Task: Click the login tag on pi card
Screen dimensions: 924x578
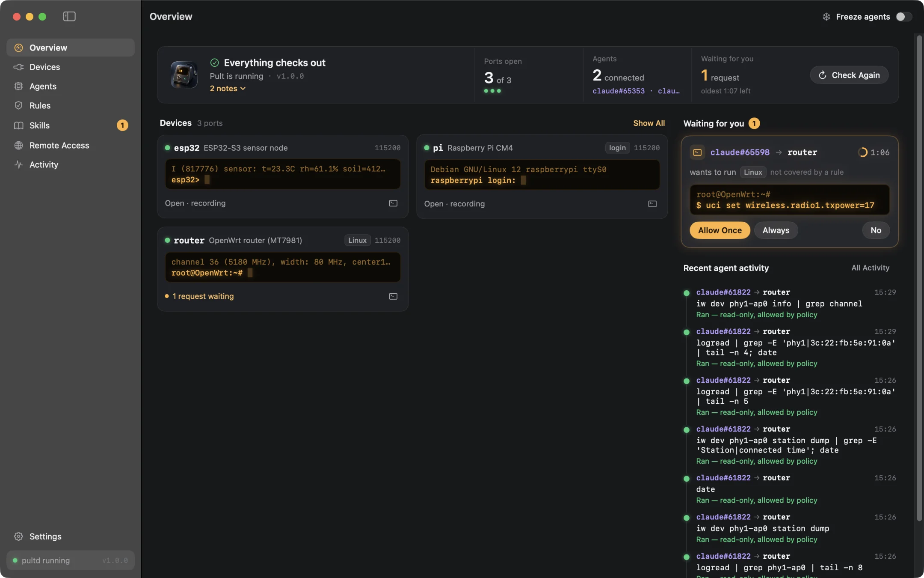Action: 617,148
